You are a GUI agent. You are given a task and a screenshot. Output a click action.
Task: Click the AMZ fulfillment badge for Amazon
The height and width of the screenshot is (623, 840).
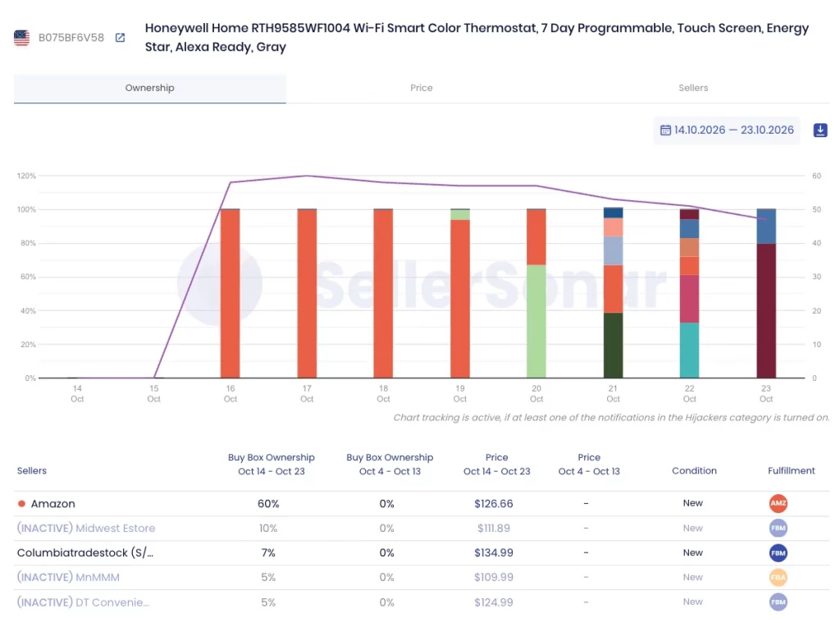[x=778, y=503]
